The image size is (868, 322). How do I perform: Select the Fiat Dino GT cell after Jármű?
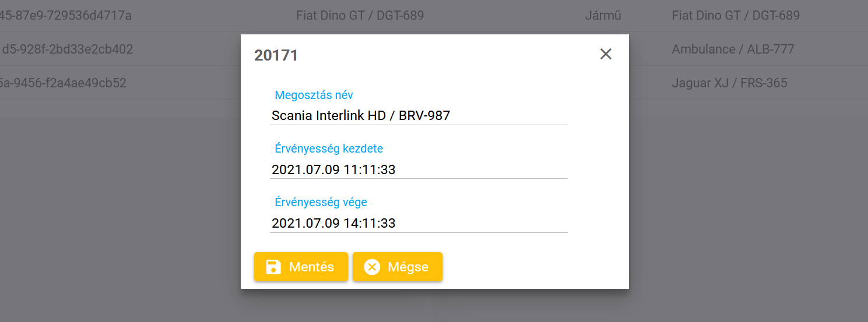736,16
